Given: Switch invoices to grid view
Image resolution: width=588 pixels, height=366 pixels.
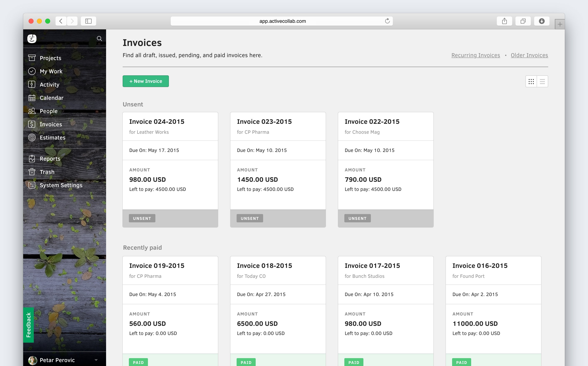Looking at the screenshot, I should click(x=531, y=81).
